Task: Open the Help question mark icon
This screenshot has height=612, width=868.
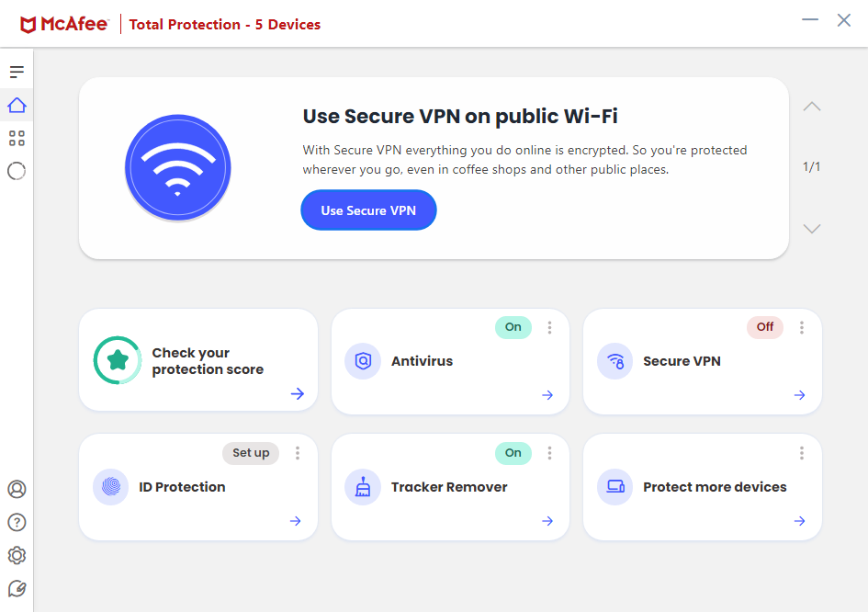Action: tap(17, 522)
